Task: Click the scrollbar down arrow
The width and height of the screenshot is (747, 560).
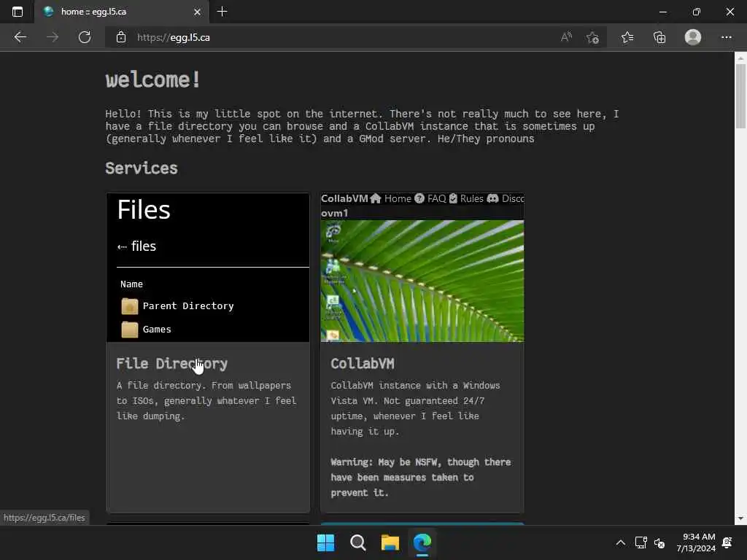Action: [x=740, y=518]
